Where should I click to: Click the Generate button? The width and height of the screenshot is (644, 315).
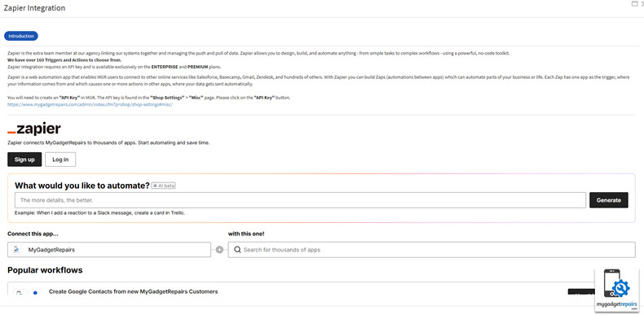(x=609, y=200)
